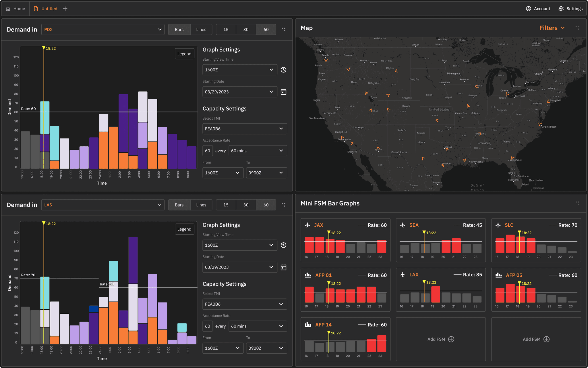Viewport: 588px width, 368px height.
Task: Expand the PDX airport dropdown
Action: coord(103,29)
